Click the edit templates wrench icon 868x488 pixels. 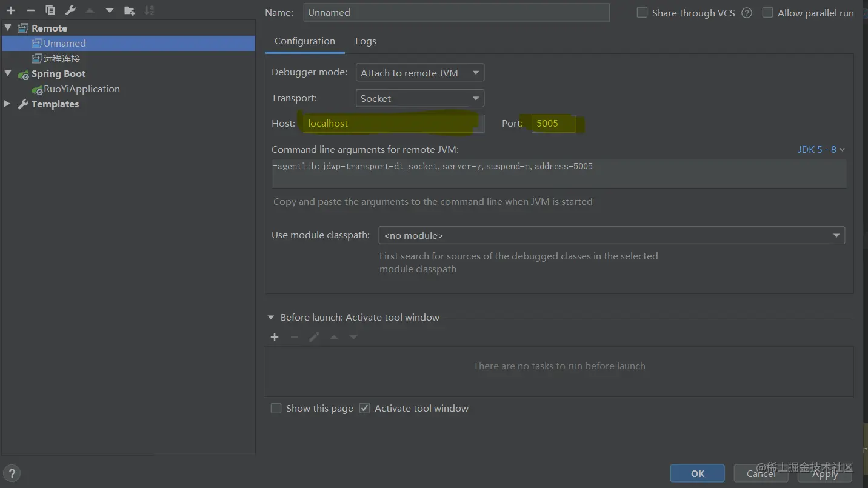tap(70, 10)
